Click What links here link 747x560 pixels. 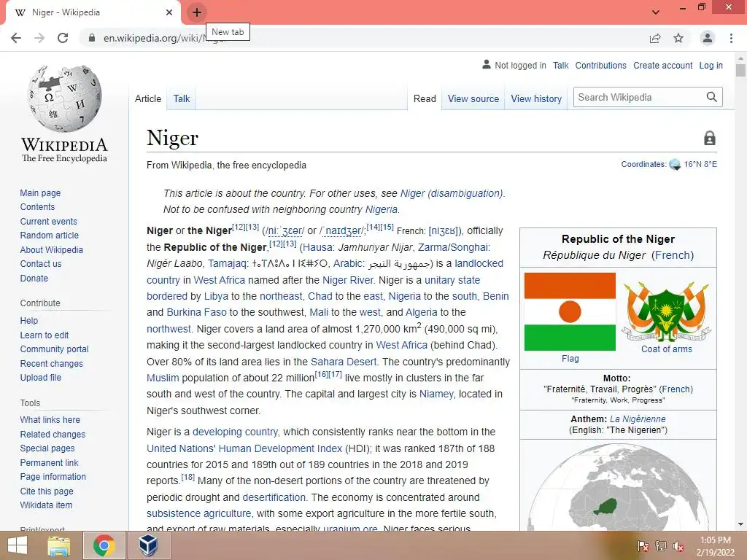click(x=50, y=419)
